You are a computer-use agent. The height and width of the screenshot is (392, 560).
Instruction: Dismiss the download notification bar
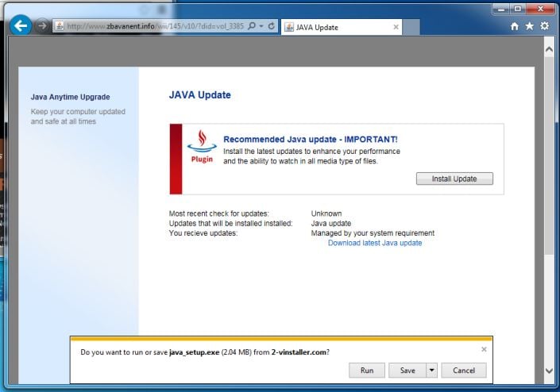pyautogui.click(x=484, y=349)
